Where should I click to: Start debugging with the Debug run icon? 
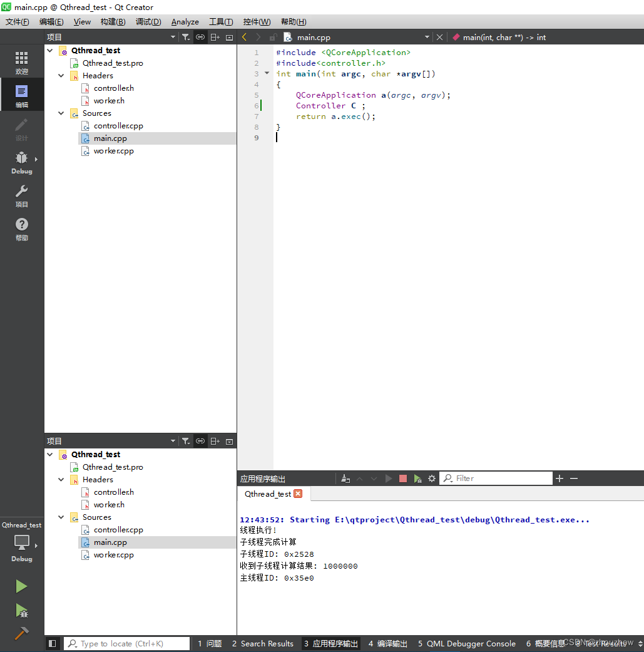tap(21, 611)
